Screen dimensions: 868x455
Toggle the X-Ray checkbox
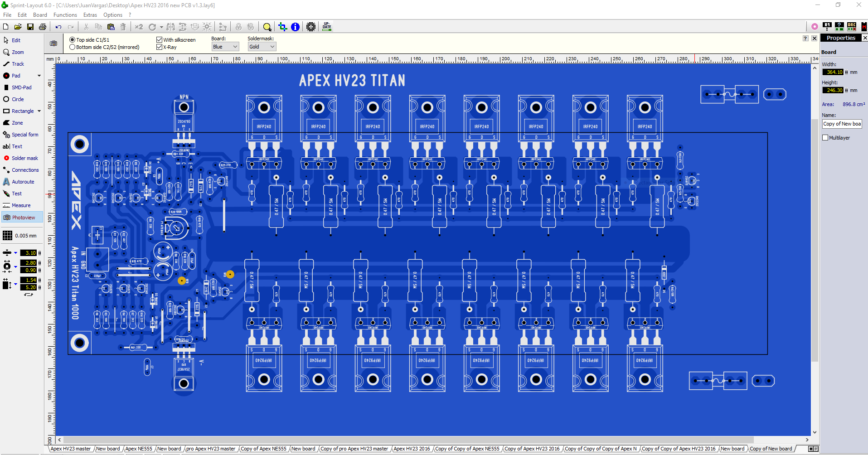click(159, 47)
